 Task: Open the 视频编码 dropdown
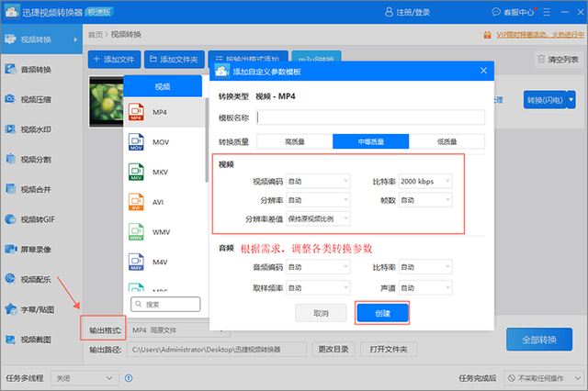(x=318, y=181)
